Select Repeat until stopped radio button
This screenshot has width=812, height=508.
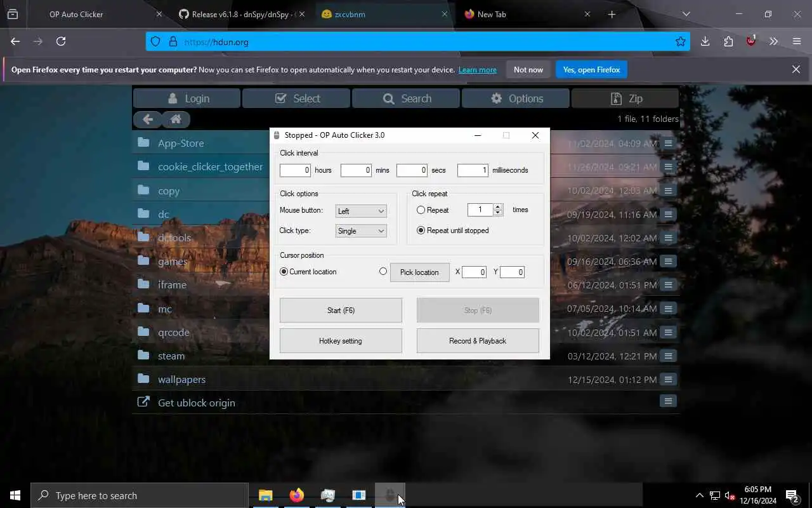click(x=421, y=231)
